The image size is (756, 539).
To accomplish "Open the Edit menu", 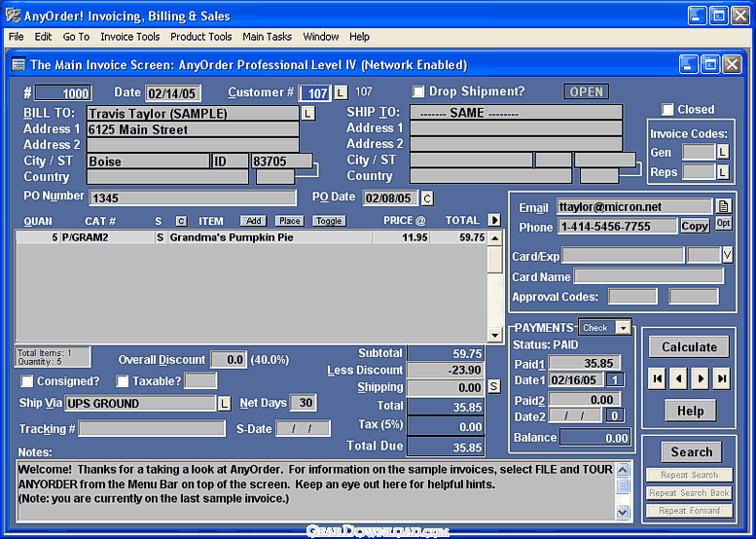I will (43, 37).
